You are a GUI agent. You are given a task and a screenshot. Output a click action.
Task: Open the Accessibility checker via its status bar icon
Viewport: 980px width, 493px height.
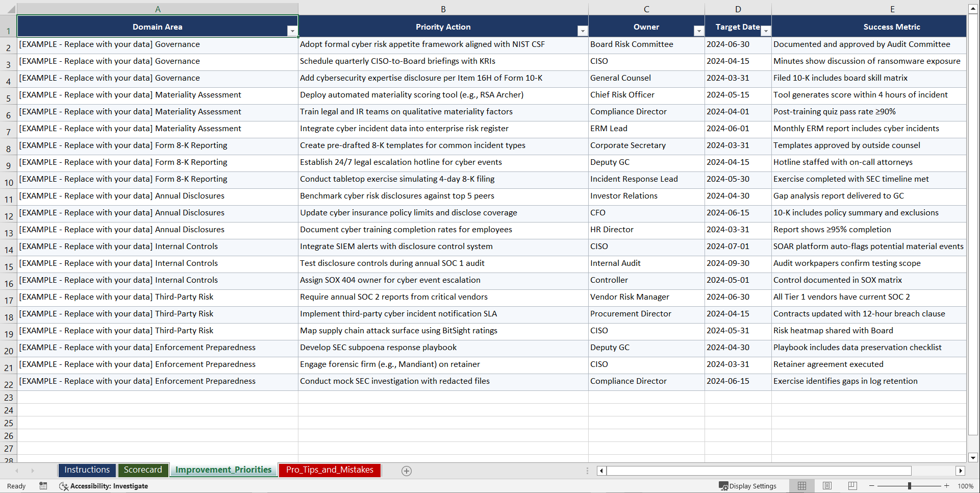[63, 486]
